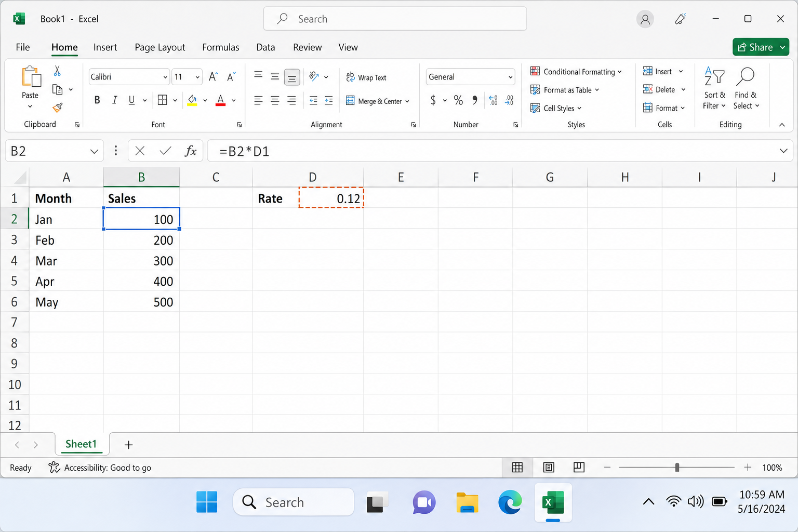Open Insert Function fx dialog
Screen dimensions: 798x532
click(191, 151)
